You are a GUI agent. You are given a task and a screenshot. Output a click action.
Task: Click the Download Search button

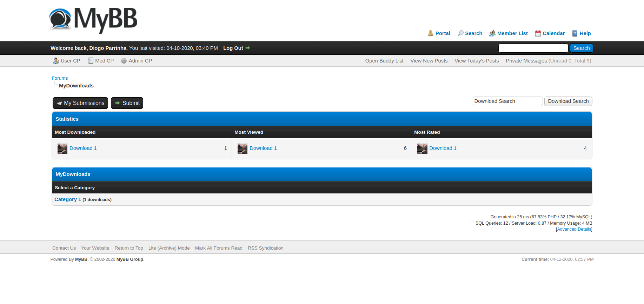568,101
